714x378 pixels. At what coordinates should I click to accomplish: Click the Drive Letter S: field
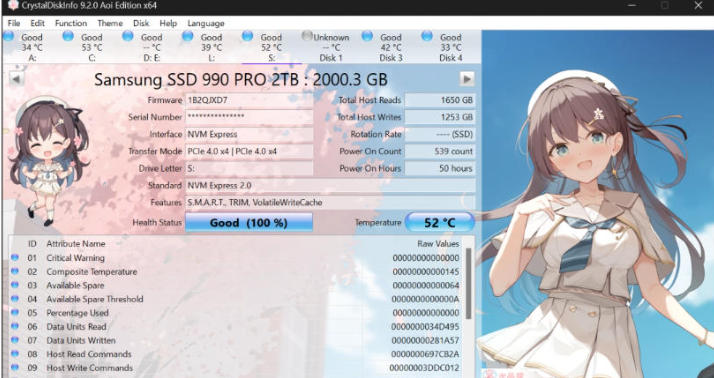249,169
